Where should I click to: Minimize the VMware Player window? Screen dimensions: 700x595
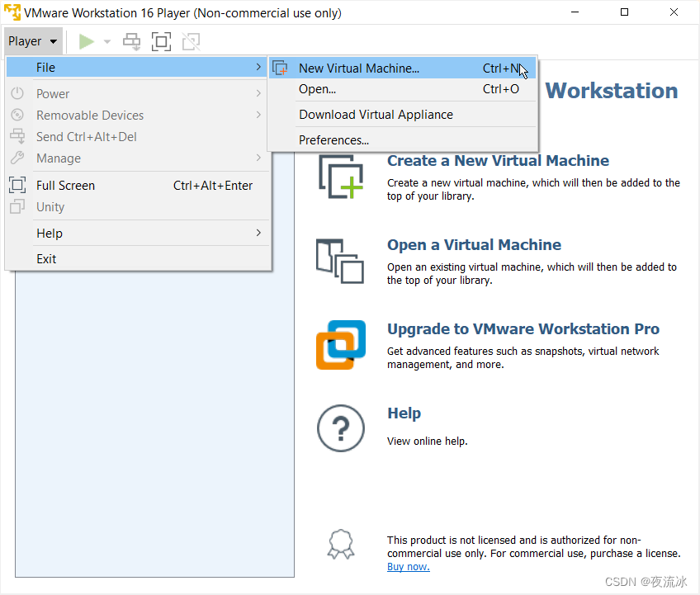[x=575, y=12]
